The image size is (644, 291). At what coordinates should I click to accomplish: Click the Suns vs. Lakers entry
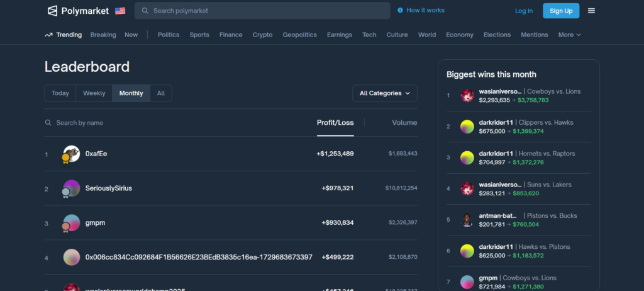[519, 189]
